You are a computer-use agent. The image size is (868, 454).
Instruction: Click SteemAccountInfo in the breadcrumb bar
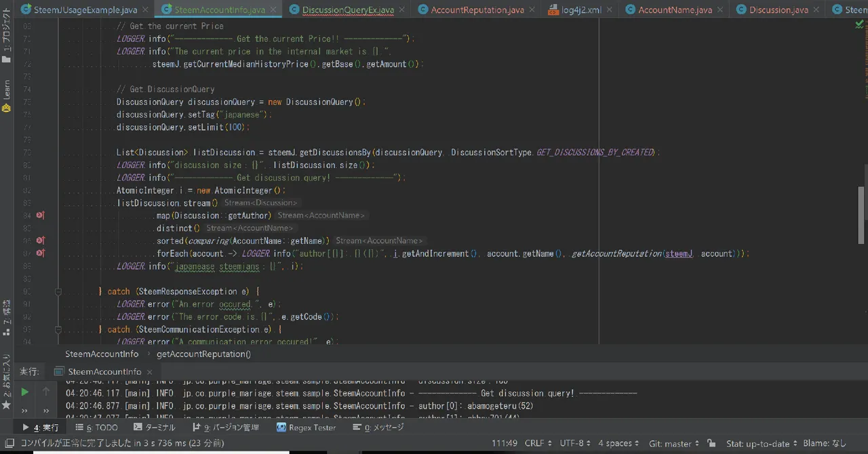coord(102,354)
